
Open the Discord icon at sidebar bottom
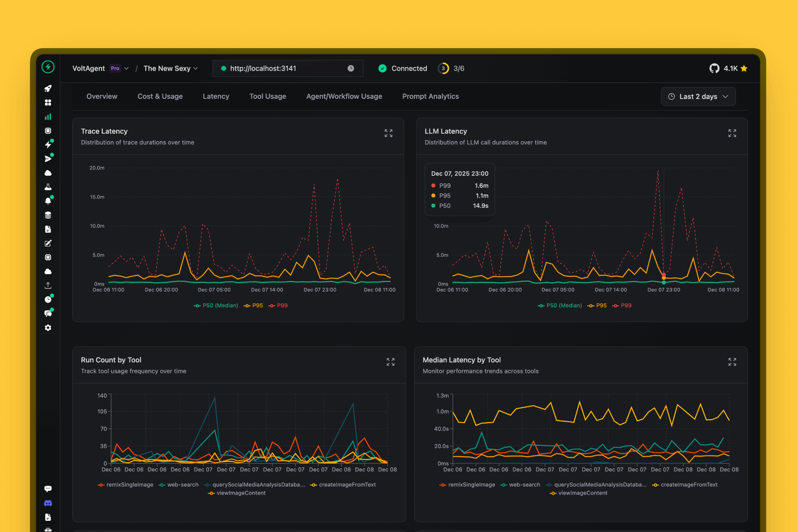pos(48,503)
